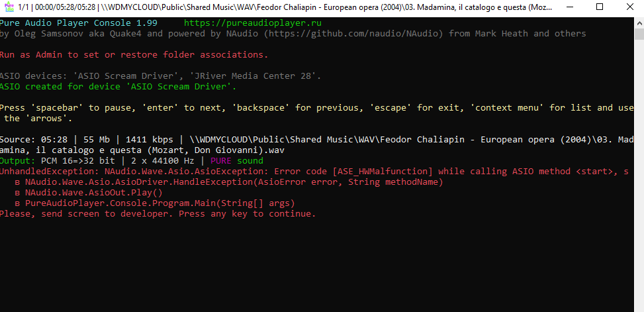The image size is (644, 312).
Task: Click the Output PCM format line
Action: pos(132,161)
